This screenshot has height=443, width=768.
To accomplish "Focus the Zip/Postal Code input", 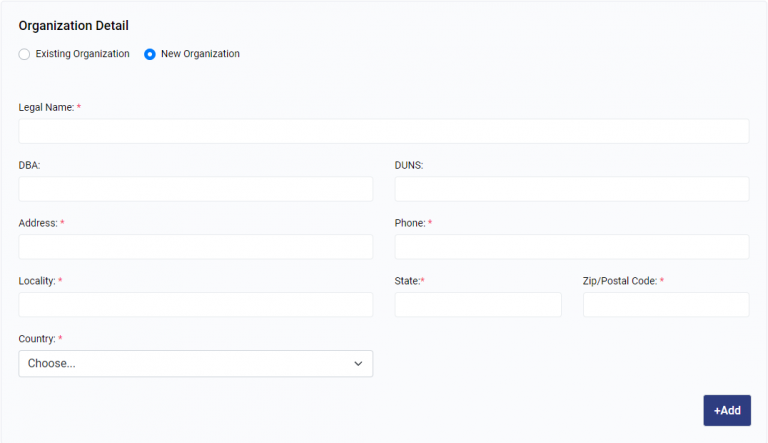I will pos(665,305).
